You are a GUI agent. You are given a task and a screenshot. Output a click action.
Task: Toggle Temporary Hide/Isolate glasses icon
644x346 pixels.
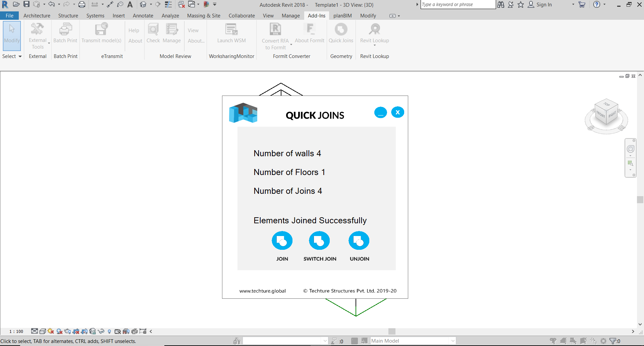click(101, 332)
